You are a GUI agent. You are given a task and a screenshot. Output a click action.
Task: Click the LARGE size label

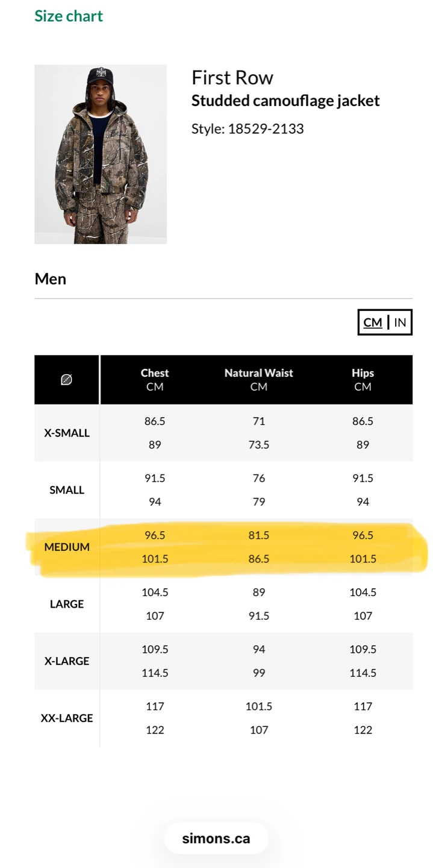[67, 604]
